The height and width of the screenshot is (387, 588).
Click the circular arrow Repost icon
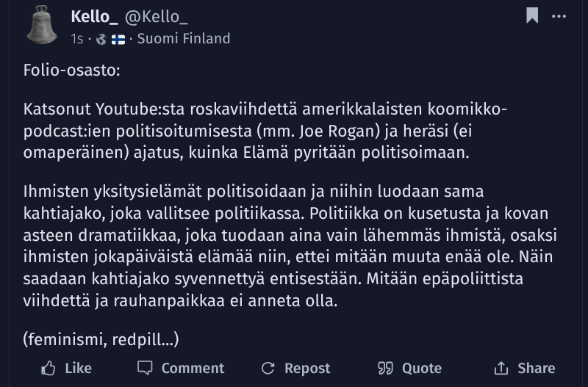(x=268, y=368)
